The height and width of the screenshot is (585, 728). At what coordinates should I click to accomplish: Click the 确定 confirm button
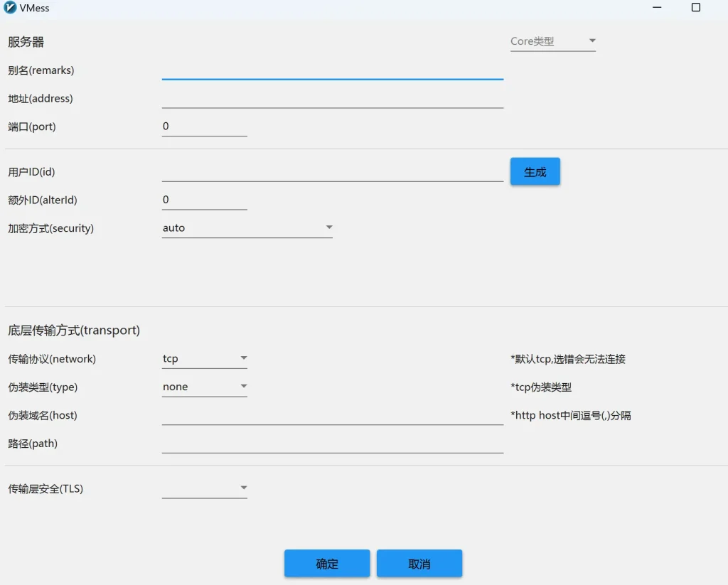tap(326, 563)
